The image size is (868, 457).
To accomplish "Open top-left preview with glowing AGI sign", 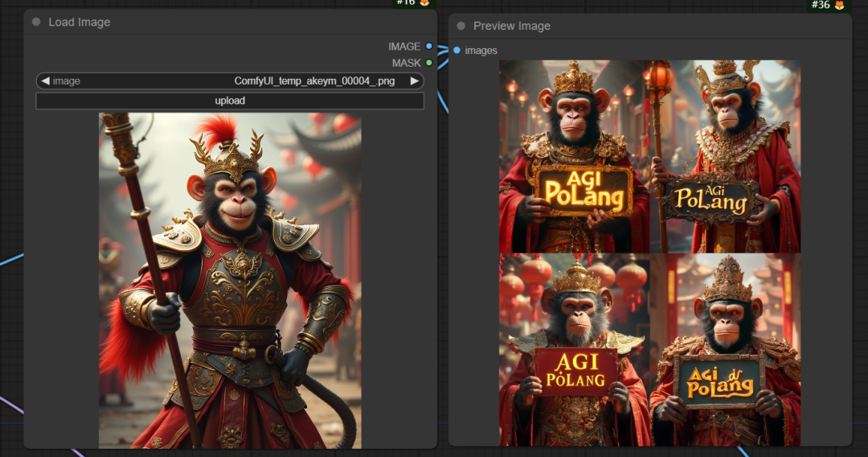I will pyautogui.click(x=575, y=157).
